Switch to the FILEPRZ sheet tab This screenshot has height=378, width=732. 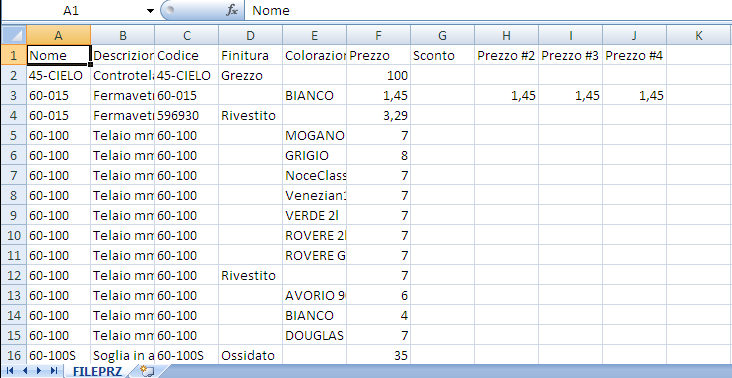click(98, 371)
